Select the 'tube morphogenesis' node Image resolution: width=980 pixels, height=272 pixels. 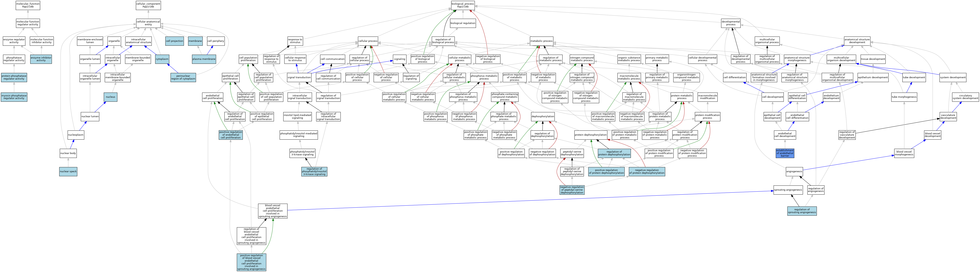904,97
